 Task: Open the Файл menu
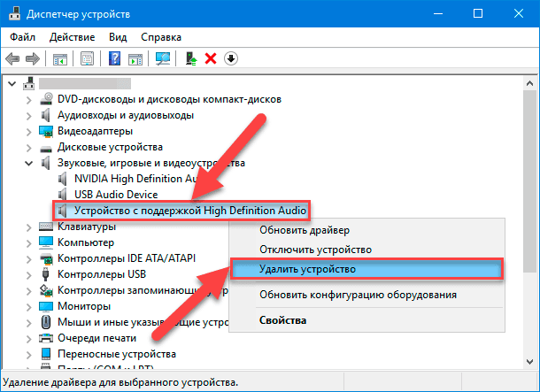22,37
